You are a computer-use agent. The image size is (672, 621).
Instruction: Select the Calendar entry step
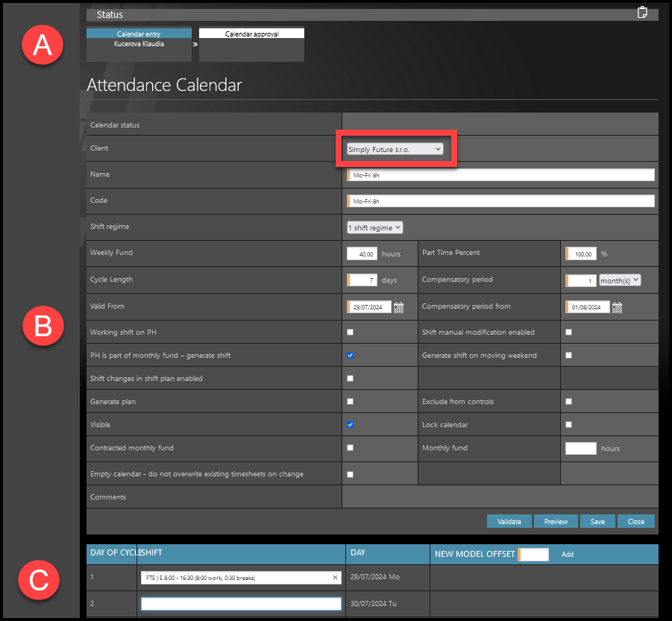pos(139,34)
